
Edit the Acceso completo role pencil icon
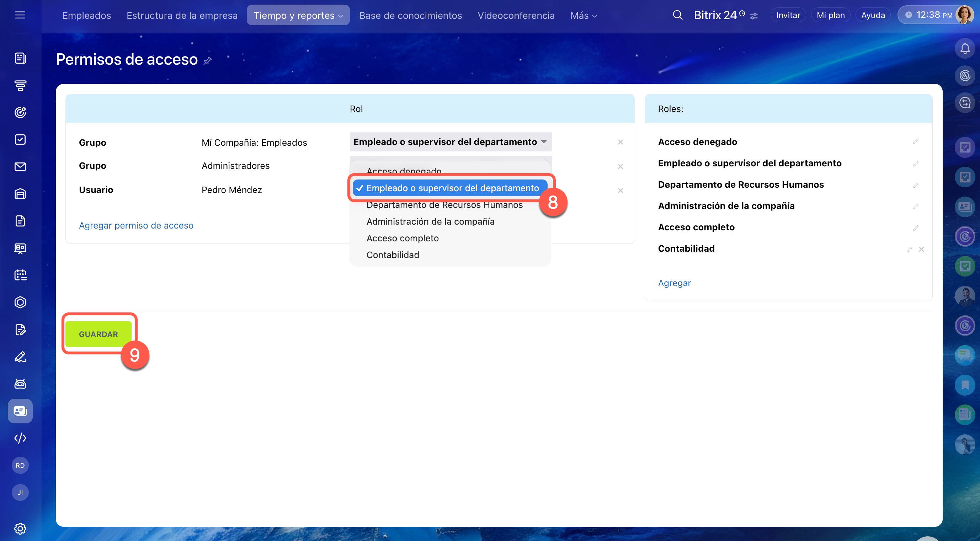[915, 228]
